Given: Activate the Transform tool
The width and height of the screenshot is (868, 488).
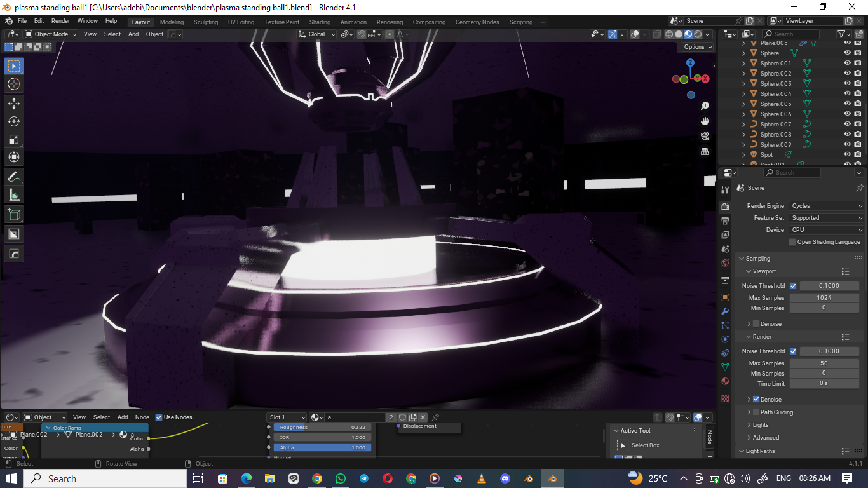Looking at the screenshot, I should [14, 157].
